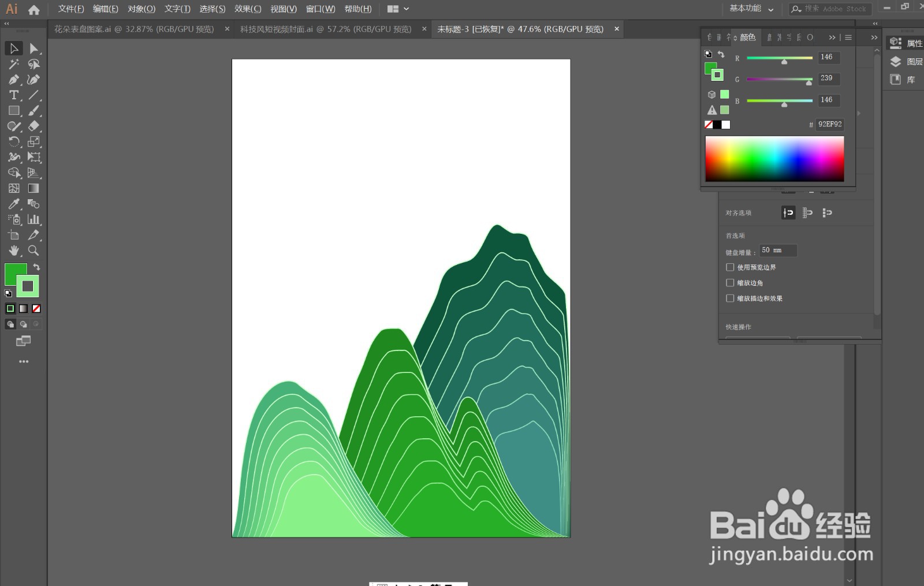The image size is (924, 586).
Task: Go to Illustrator home screen
Action: click(x=34, y=9)
